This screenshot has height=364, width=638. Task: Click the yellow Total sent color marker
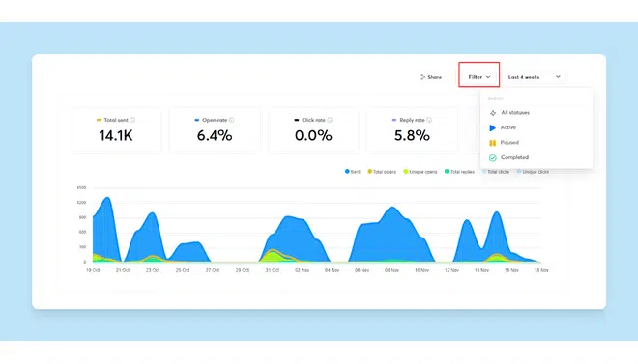[x=99, y=120]
